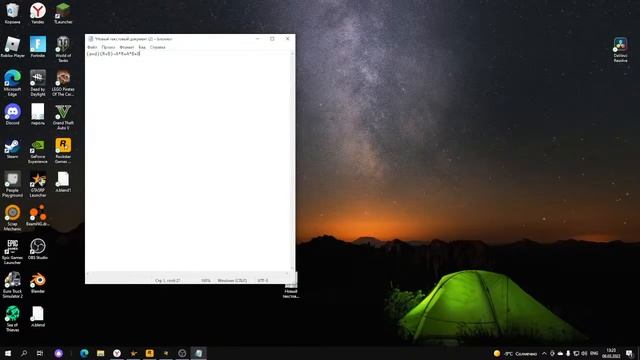Image resolution: width=640 pixels, height=360 pixels.
Task: Minimize the Notepad window
Action: tap(258, 39)
